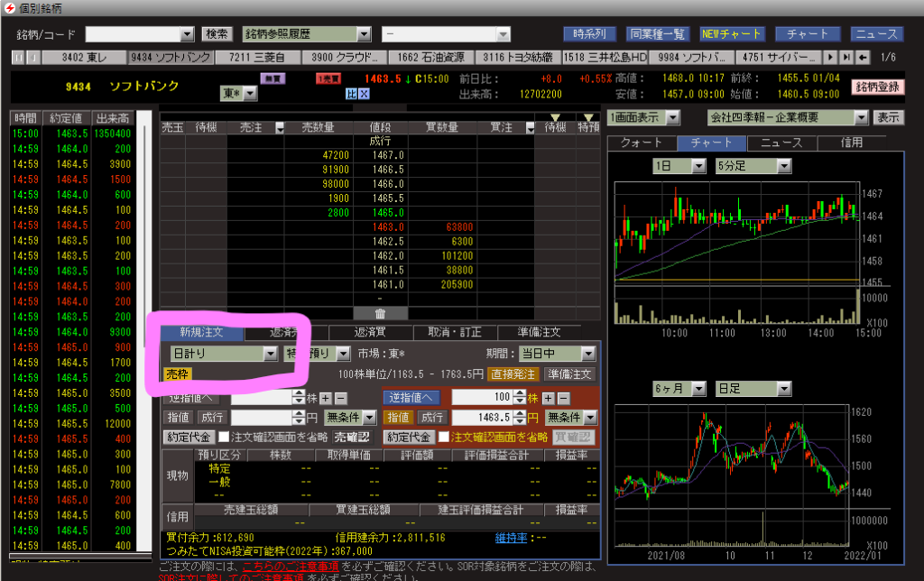
Task: Select the 7211 三菱自 stock tab
Action: (x=257, y=57)
